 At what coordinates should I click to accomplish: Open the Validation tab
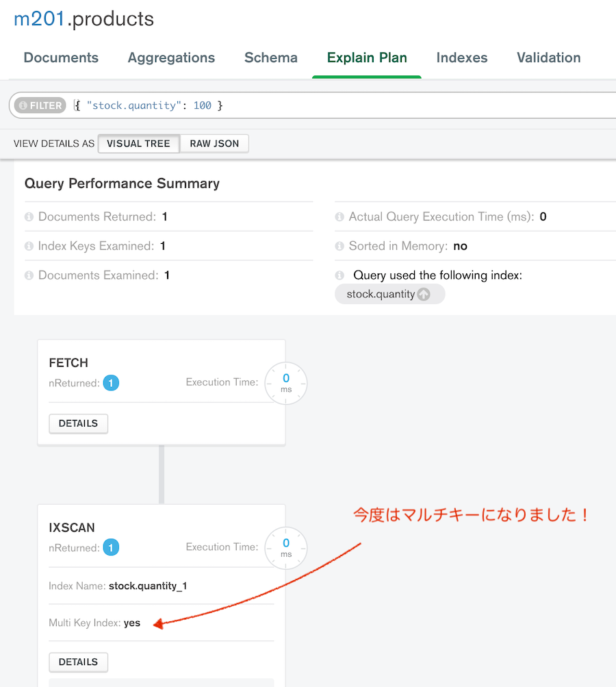[548, 58]
